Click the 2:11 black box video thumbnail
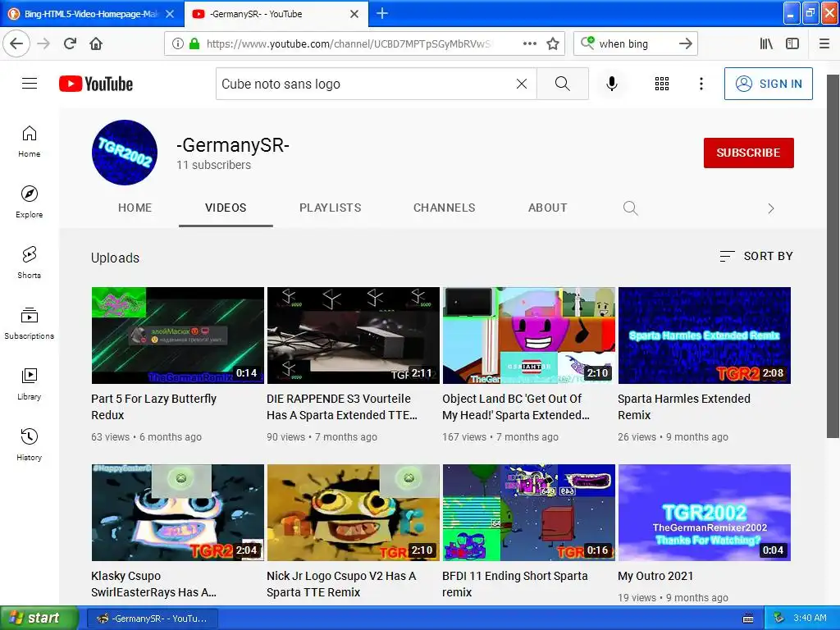 [353, 336]
